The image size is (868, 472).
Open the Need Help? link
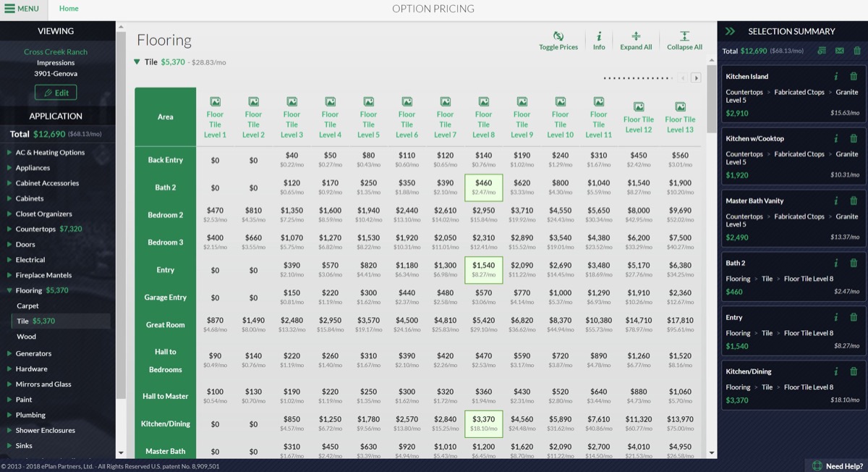837,466
